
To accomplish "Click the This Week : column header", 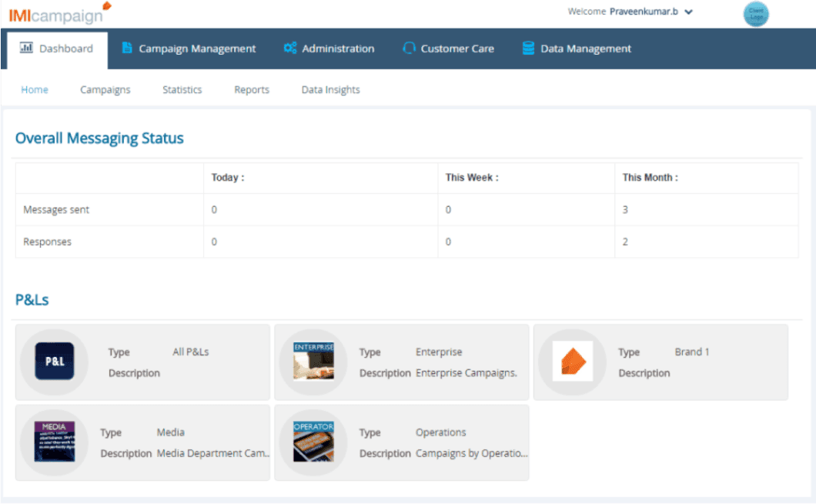I will point(471,178).
